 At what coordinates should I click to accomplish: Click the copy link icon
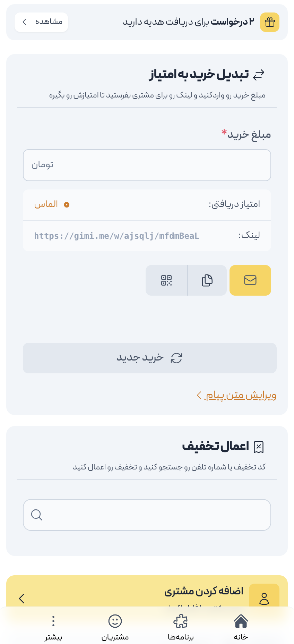pyautogui.click(x=207, y=280)
